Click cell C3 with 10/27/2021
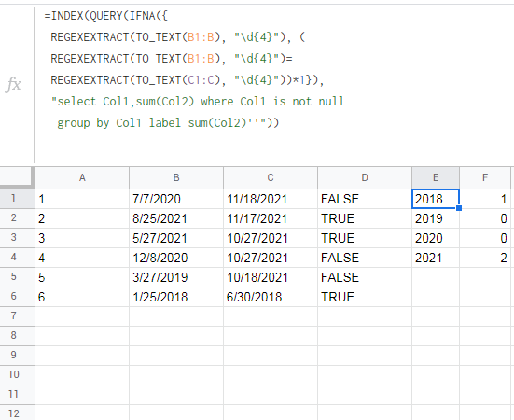Image resolution: width=514 pixels, height=420 pixels. [x=271, y=238]
